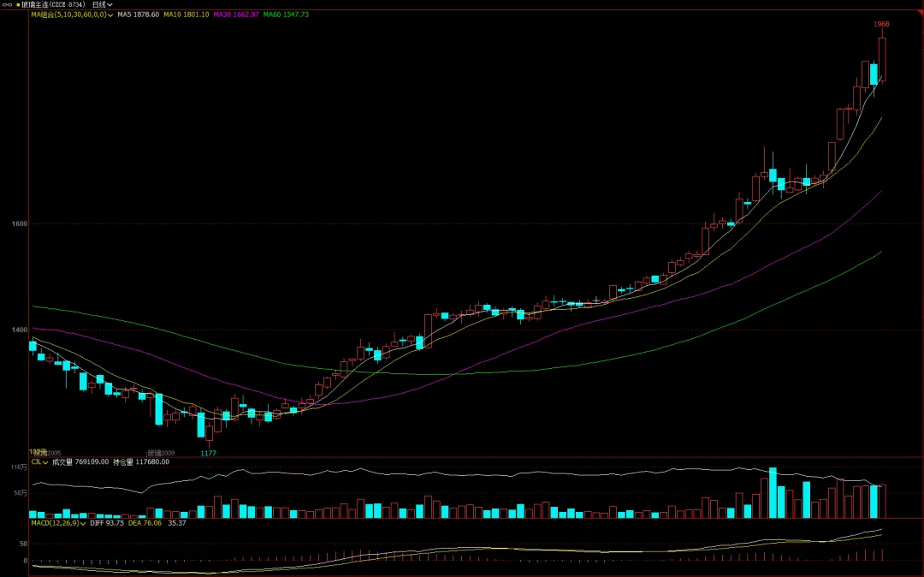Click the 58万 volume axis label
Screen dimensions: 924x577
[21, 493]
